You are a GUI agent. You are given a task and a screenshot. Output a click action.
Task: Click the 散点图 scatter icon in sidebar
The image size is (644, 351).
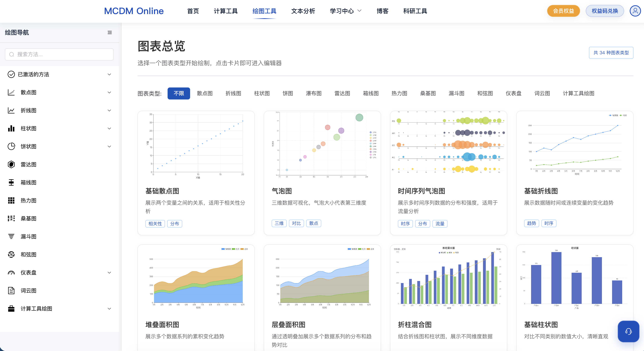tap(11, 92)
